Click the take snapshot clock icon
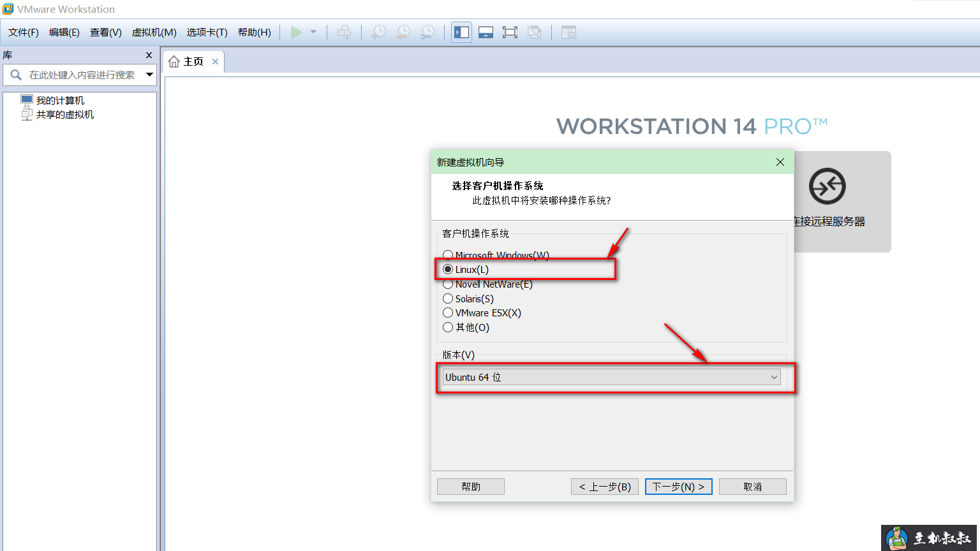Viewport: 980px width, 551px height. (x=378, y=32)
